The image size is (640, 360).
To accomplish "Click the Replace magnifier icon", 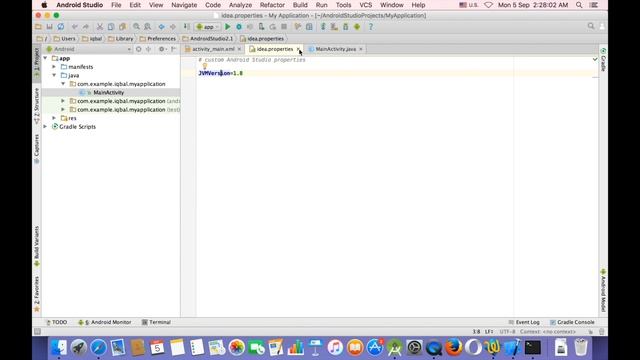I will 147,27.
